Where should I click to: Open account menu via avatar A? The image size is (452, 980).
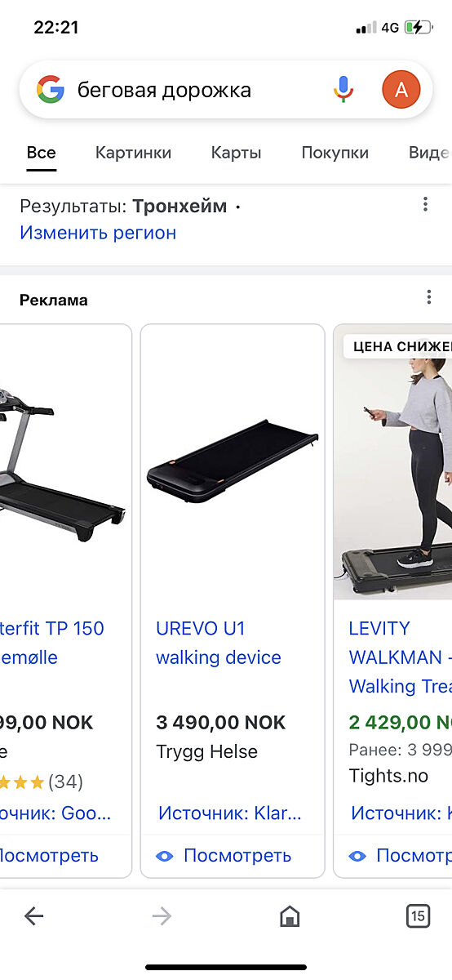[x=401, y=90]
